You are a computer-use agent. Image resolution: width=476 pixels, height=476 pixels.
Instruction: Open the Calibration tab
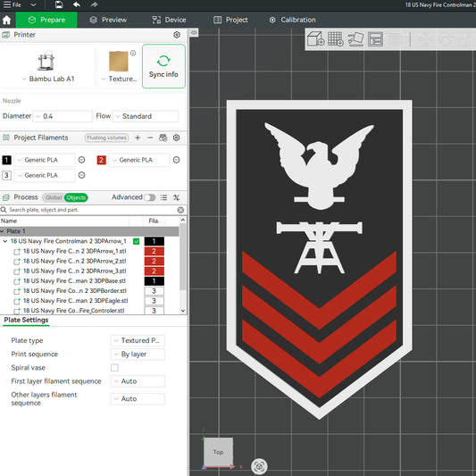click(293, 20)
